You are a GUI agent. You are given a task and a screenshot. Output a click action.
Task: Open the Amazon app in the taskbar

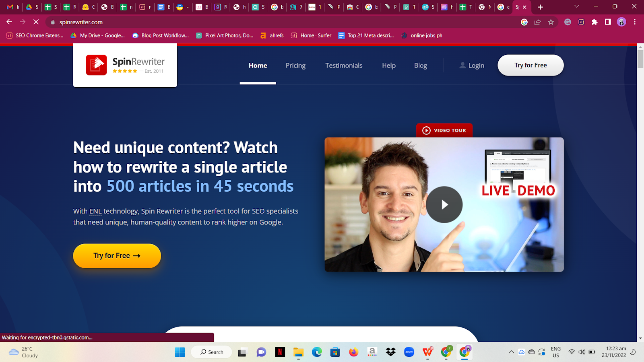point(372,352)
